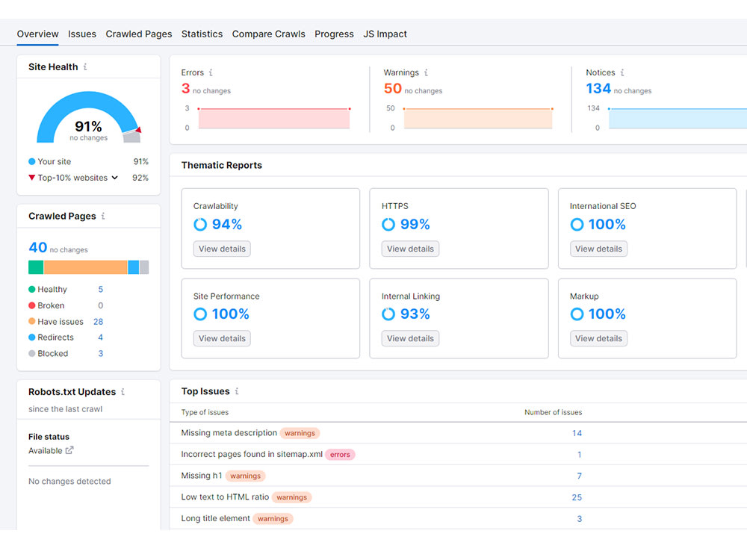Open robots.txt external link icon
The image size is (747, 560).
(69, 450)
